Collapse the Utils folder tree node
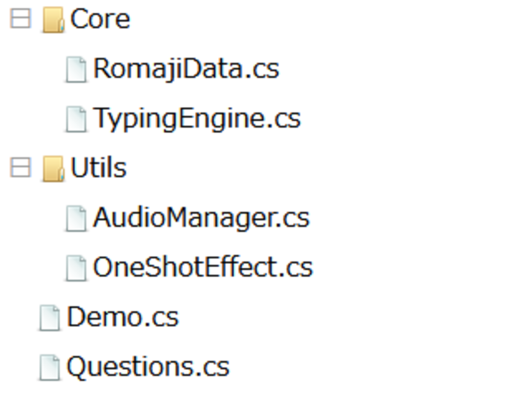 (x=20, y=168)
